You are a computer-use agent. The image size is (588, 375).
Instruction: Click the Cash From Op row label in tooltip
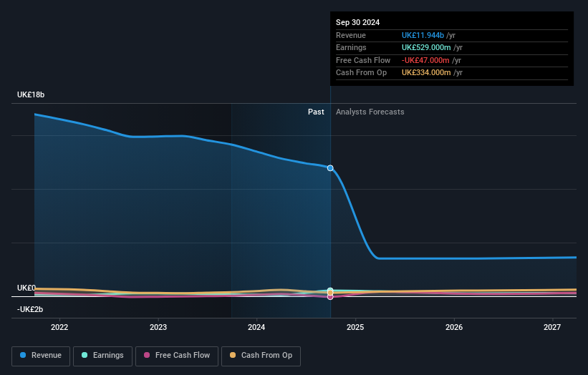click(x=361, y=73)
